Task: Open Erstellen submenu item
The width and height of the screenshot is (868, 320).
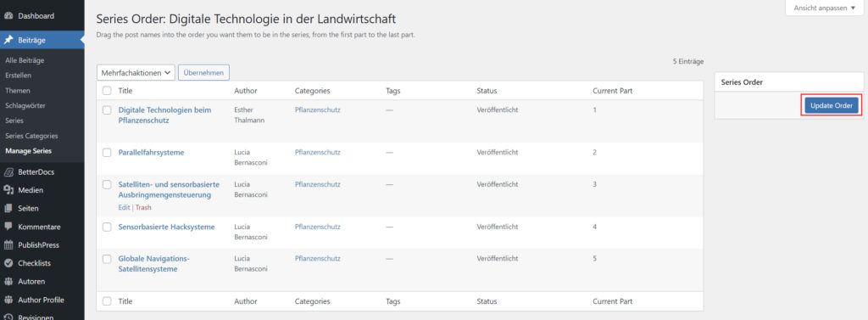Action: pyautogui.click(x=19, y=76)
